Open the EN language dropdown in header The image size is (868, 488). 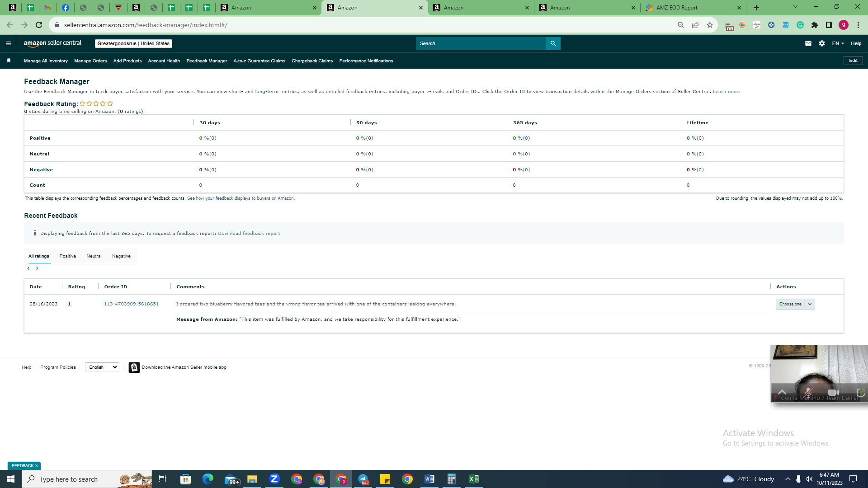838,43
